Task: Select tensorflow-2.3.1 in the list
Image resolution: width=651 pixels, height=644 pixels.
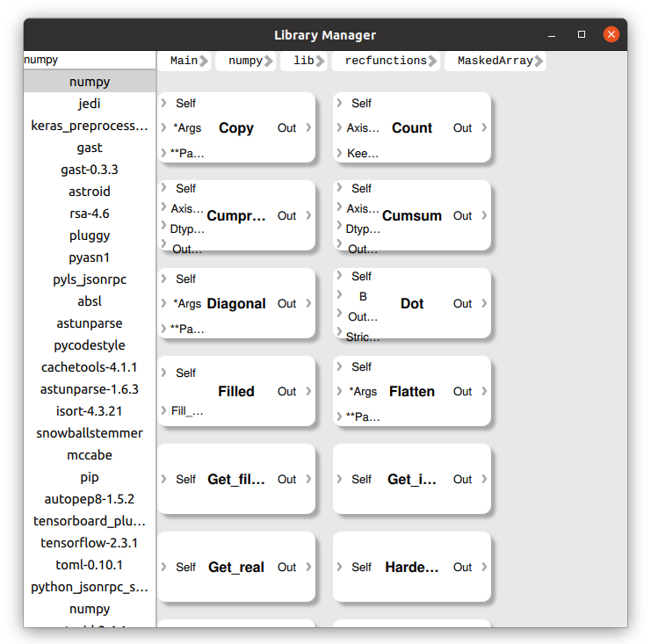Action: (x=90, y=543)
